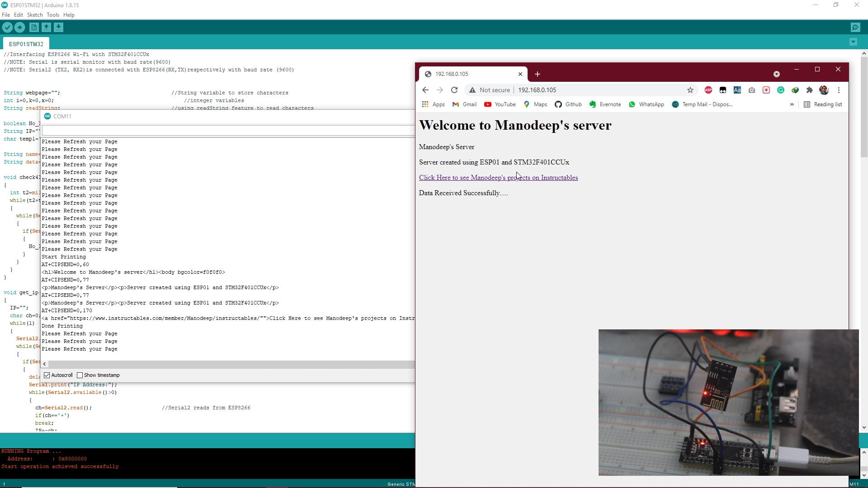Click the Arduino Verify checkmark button

[x=7, y=28]
